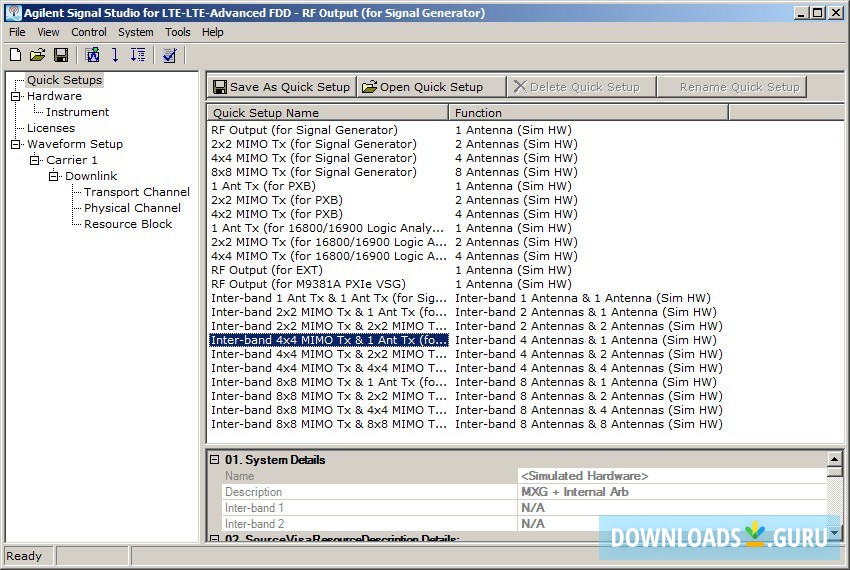Select the Licenses tree item

click(x=50, y=128)
